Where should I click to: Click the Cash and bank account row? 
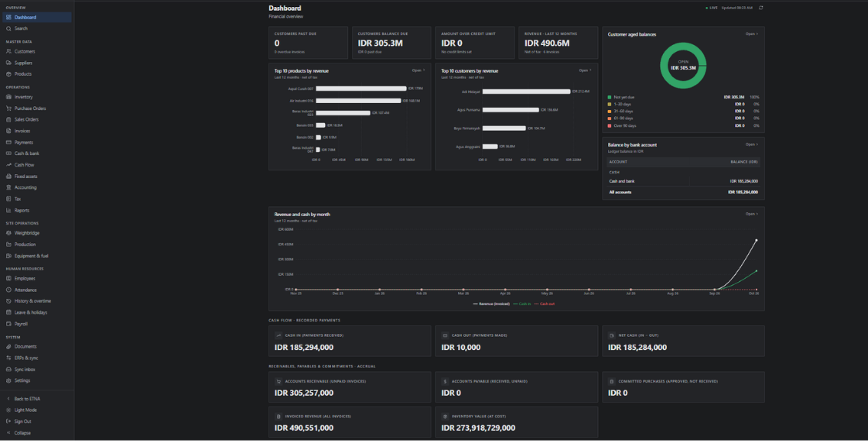(683, 181)
